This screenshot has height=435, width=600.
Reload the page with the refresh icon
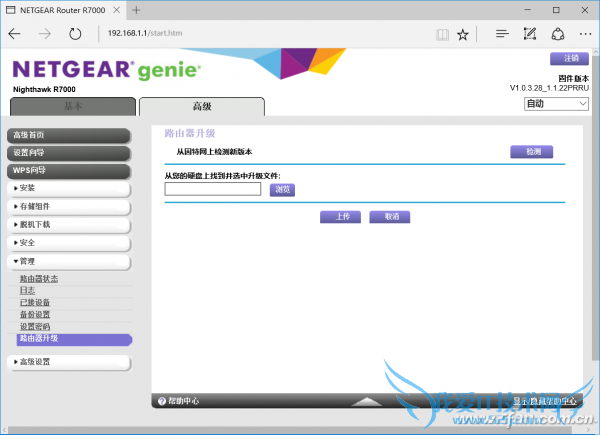pyautogui.click(x=75, y=34)
